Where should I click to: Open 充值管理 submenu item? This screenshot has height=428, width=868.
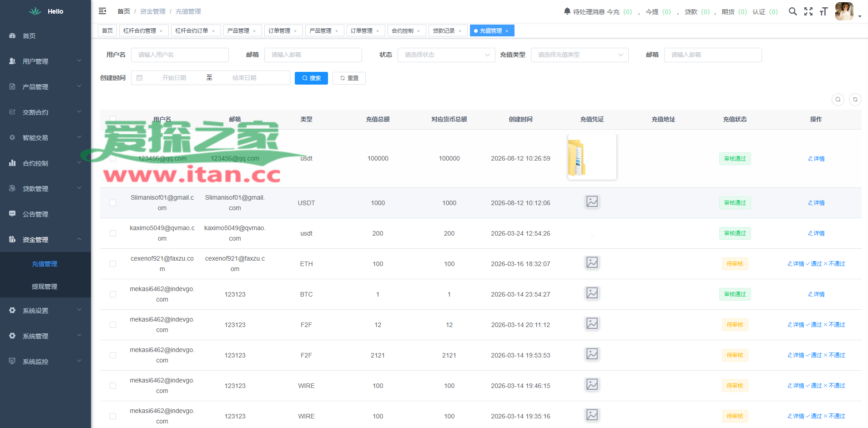pos(45,264)
